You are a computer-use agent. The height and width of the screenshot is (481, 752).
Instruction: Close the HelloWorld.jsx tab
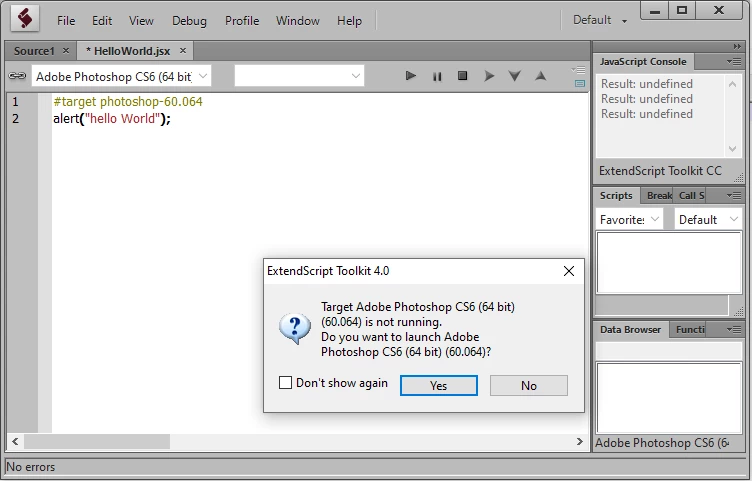pos(183,50)
